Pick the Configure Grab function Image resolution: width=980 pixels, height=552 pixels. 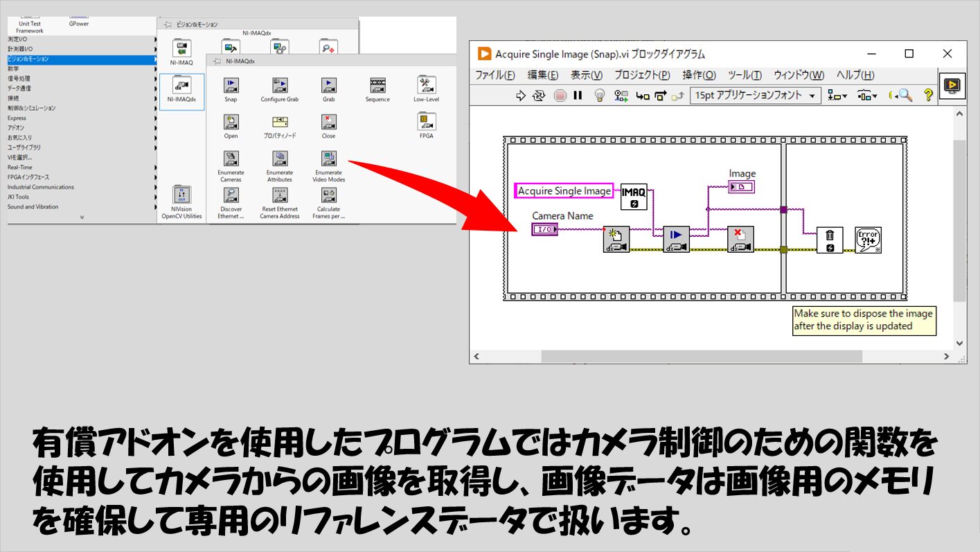pyautogui.click(x=279, y=85)
